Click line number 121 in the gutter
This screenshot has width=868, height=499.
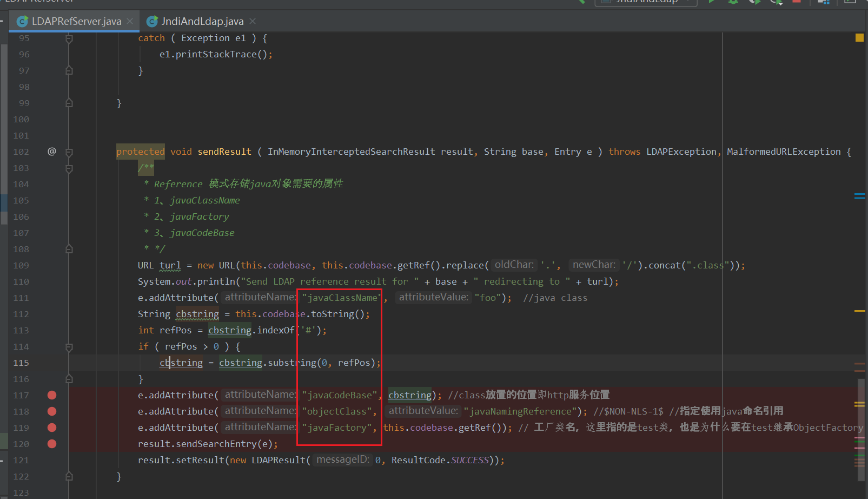[21, 460]
